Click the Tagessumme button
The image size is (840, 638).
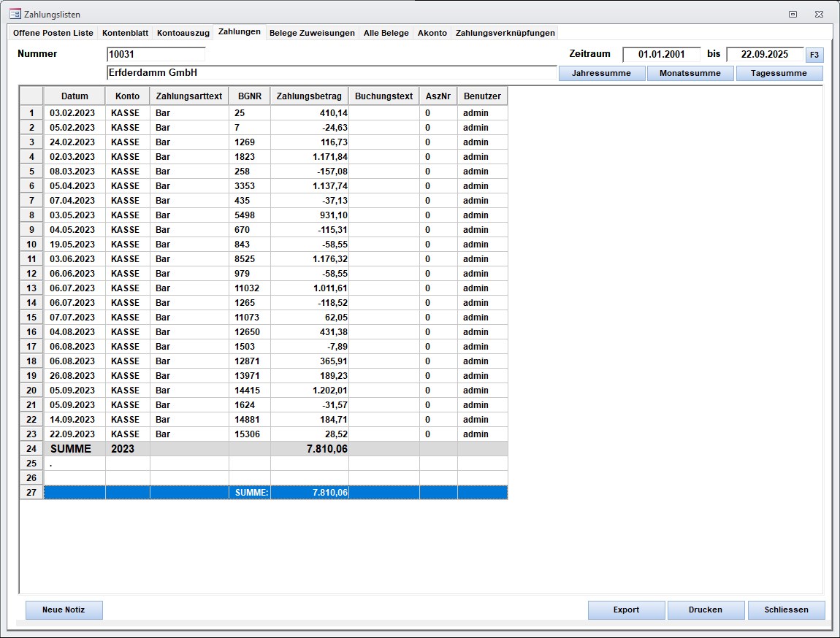(779, 73)
